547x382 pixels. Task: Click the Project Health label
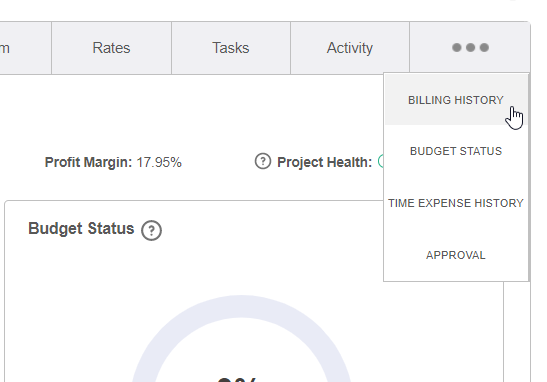[x=324, y=163]
